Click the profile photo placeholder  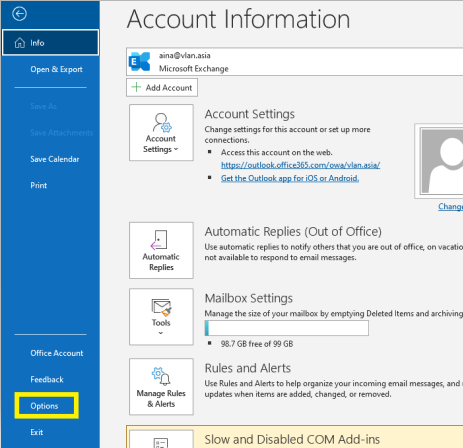click(441, 161)
